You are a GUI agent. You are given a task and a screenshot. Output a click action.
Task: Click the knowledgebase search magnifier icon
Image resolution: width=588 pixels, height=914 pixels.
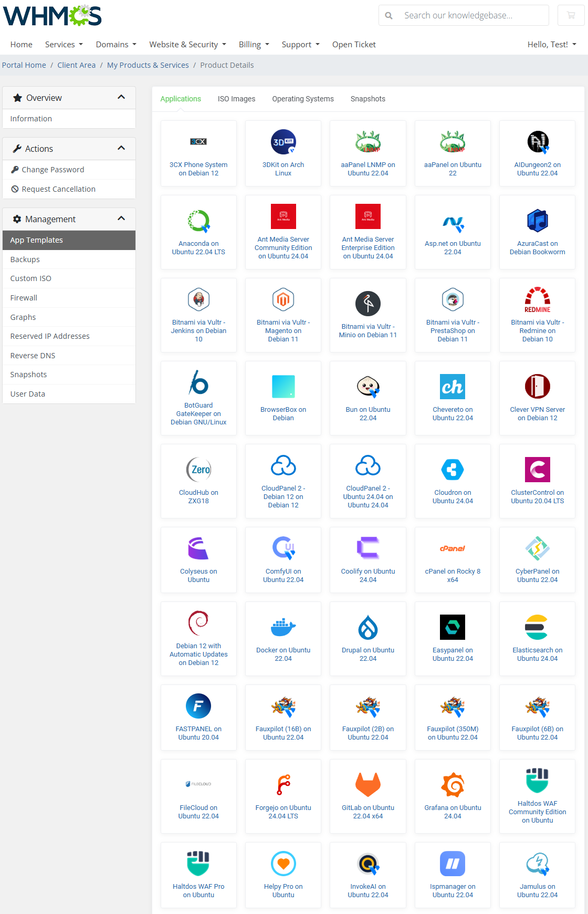[x=389, y=16]
